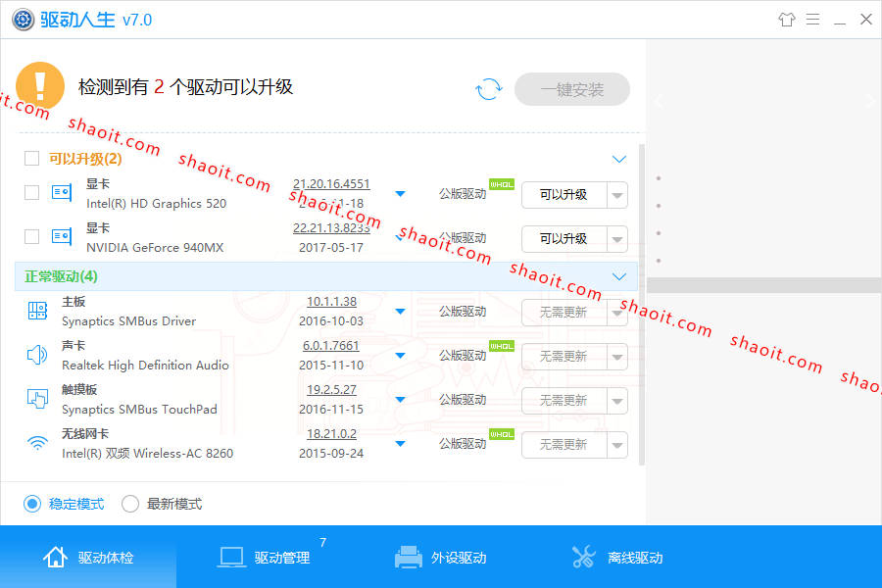
Task: Open version dropdown for Synaptics SMBus Driver
Action: (x=400, y=312)
